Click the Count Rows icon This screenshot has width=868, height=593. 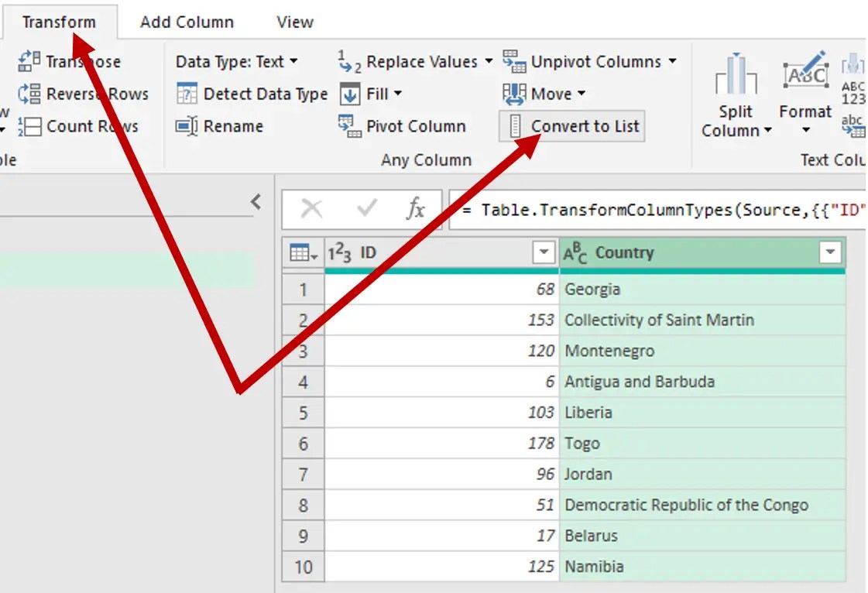[x=29, y=126]
